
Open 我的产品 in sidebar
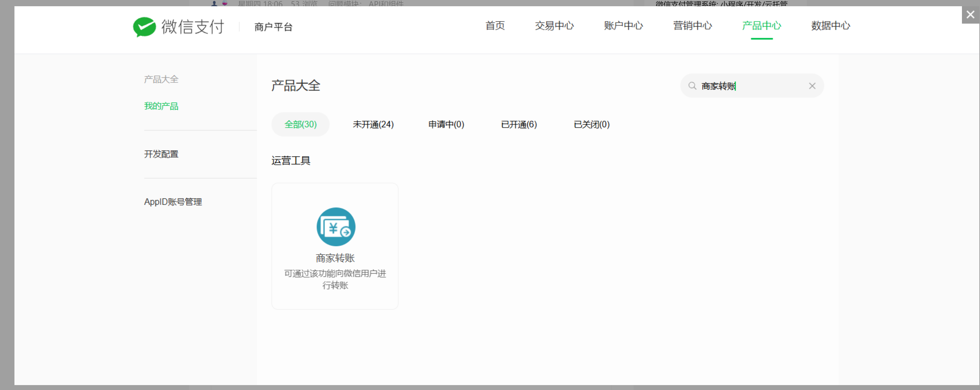tap(161, 106)
